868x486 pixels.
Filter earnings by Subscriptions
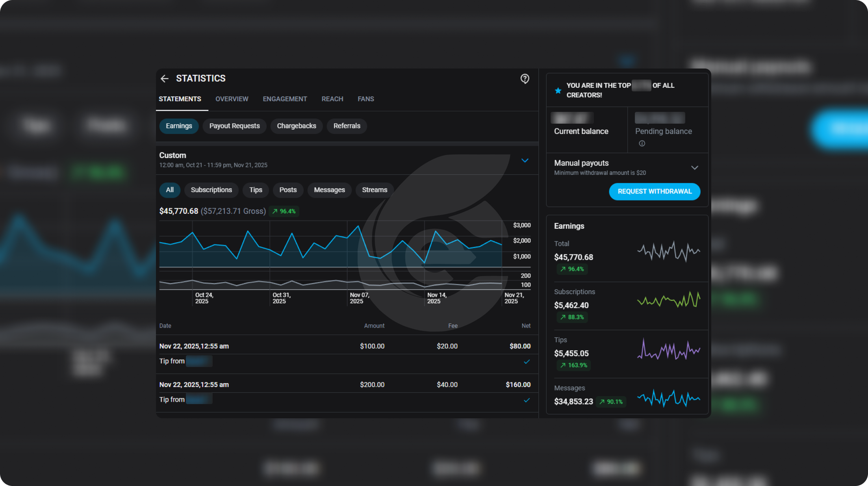coord(211,190)
